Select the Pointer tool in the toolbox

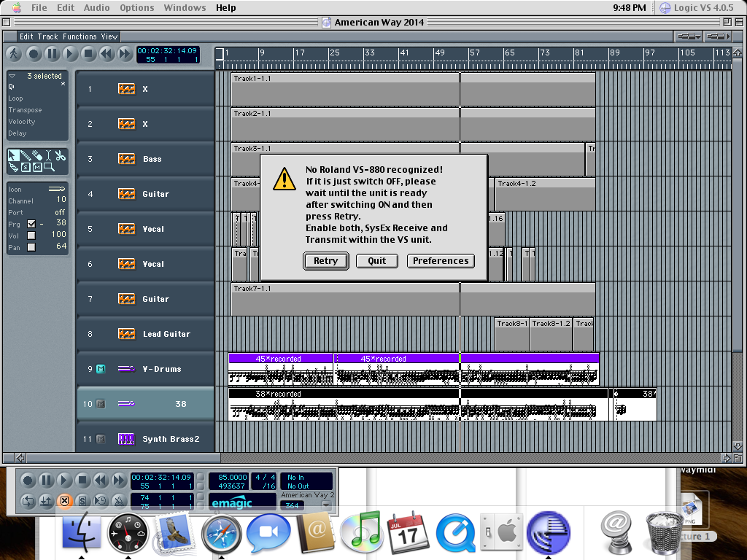point(13,156)
